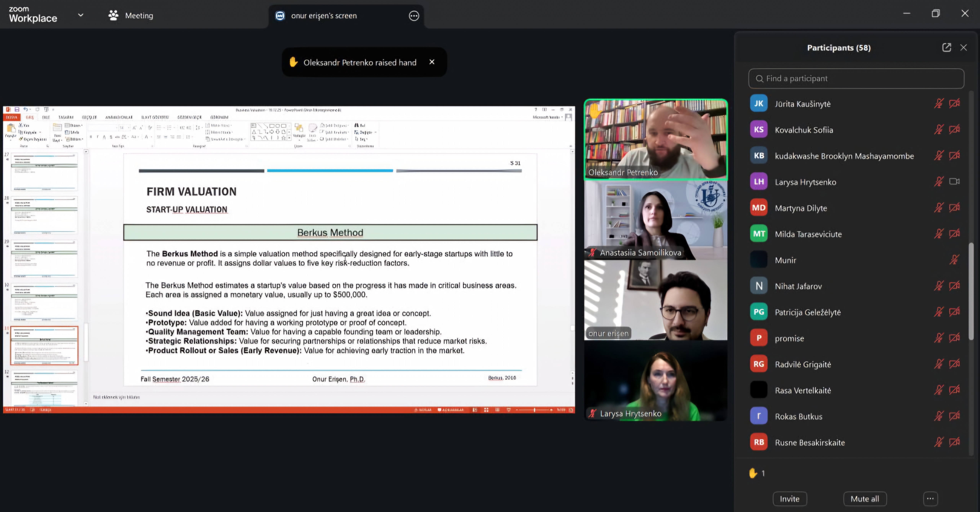
Task: Select Oleksandr Petrenko's video tile
Action: (656, 139)
